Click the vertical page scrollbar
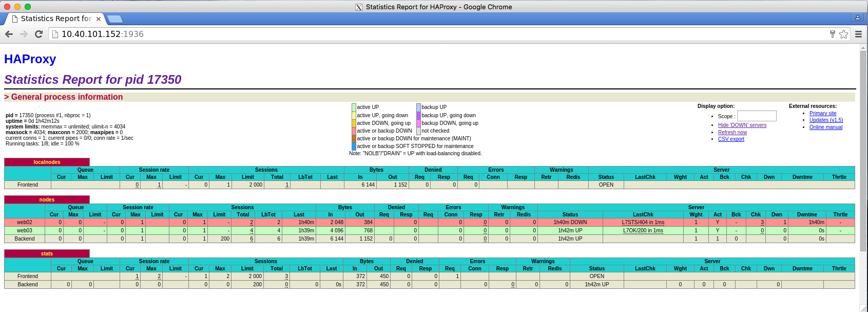The width and height of the screenshot is (868, 312). coord(863,154)
